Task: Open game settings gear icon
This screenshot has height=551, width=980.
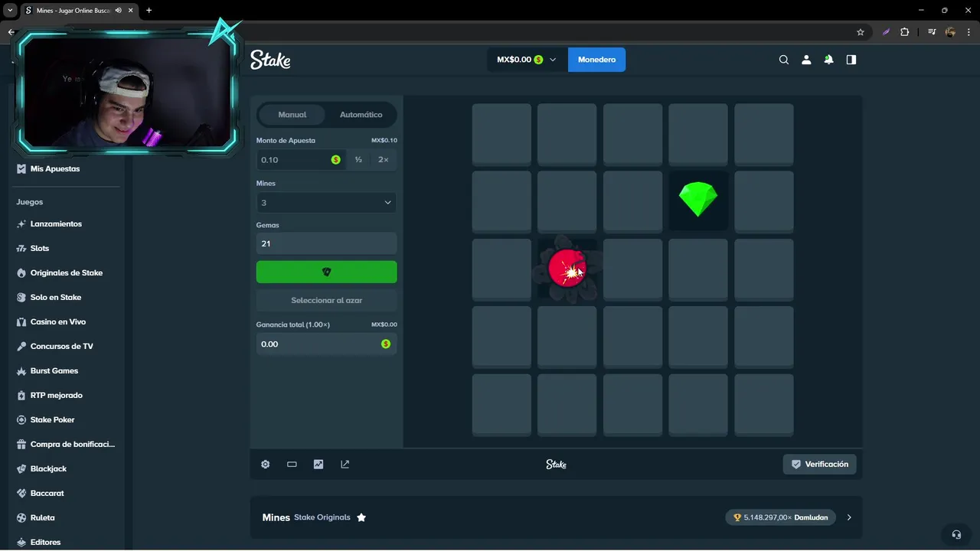Action: [x=266, y=465]
